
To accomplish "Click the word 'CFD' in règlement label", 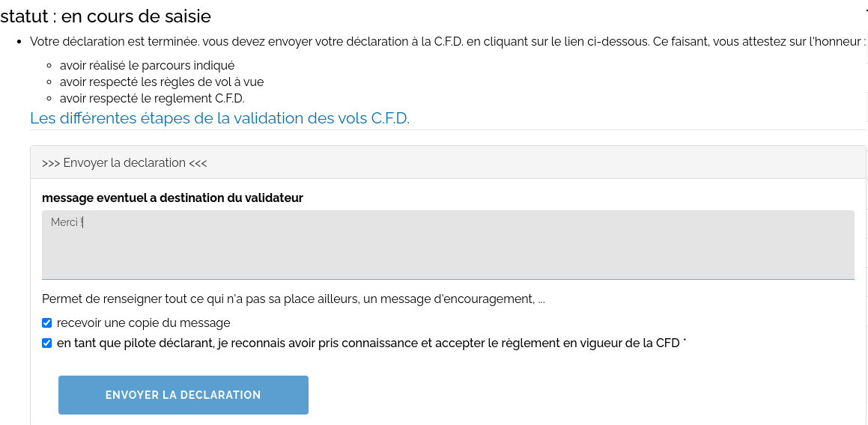I will pos(667,343).
